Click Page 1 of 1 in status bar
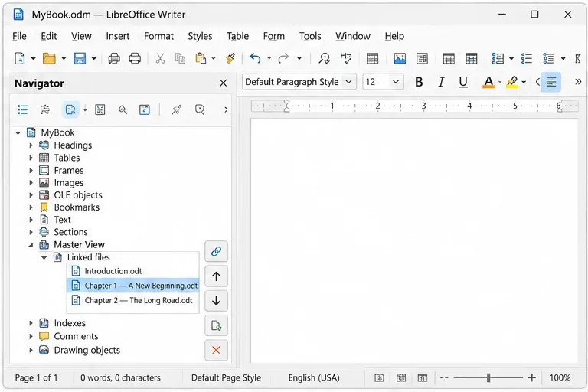The image size is (588, 392). [x=36, y=377]
